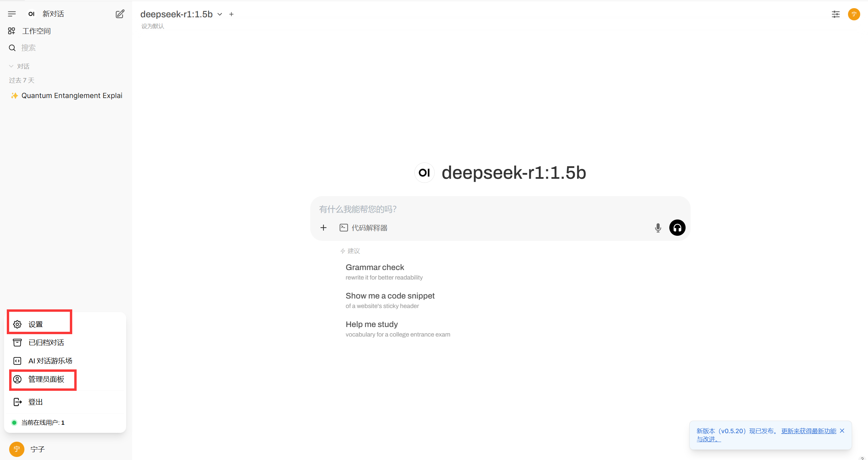868x460 pixels.
Task: Click the 设为默认 set as default link
Action: [x=153, y=26]
